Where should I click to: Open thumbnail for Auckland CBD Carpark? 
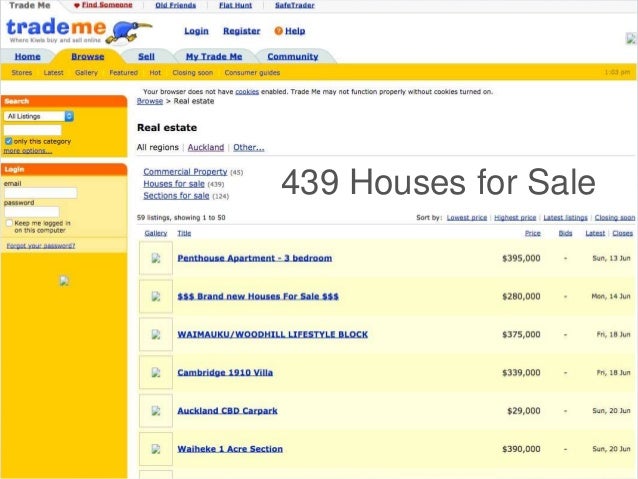[156, 411]
